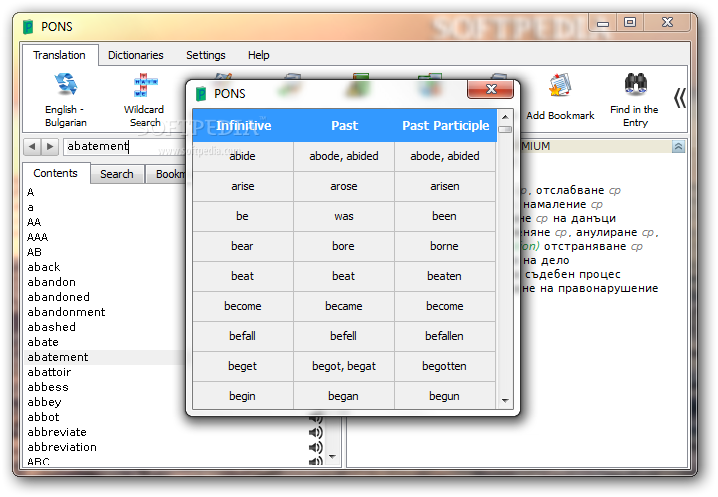Select 'abbot' in the word list
Screen dimensions: 718x497
43,417
